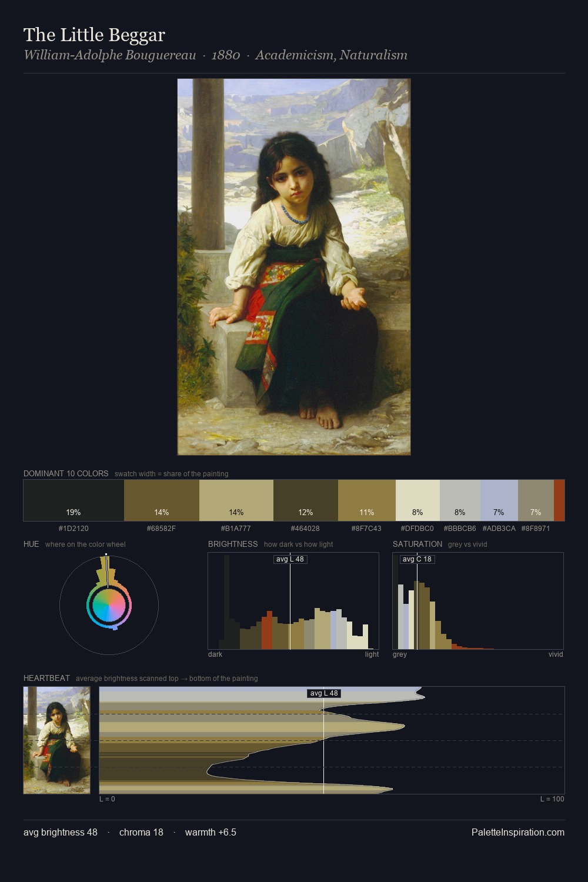The width and height of the screenshot is (588, 882).
Task: Open the PaletteInspiration.com link
Action: [518, 832]
